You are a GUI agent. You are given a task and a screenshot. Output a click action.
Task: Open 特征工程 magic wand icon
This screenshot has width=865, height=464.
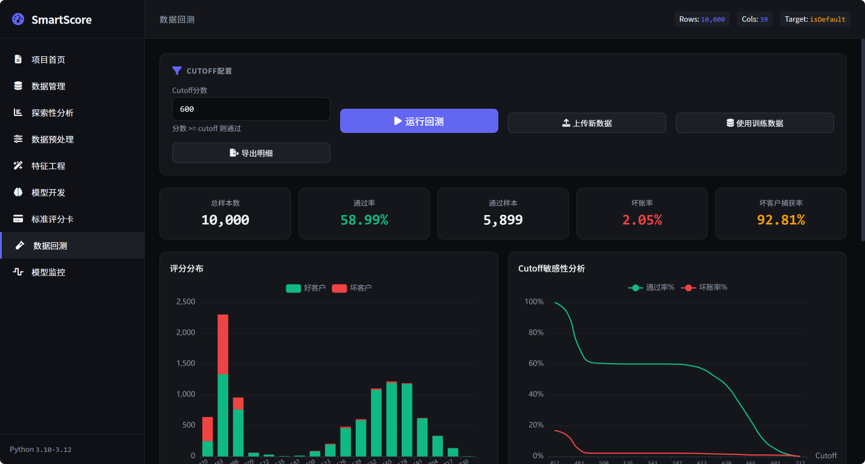(18, 165)
